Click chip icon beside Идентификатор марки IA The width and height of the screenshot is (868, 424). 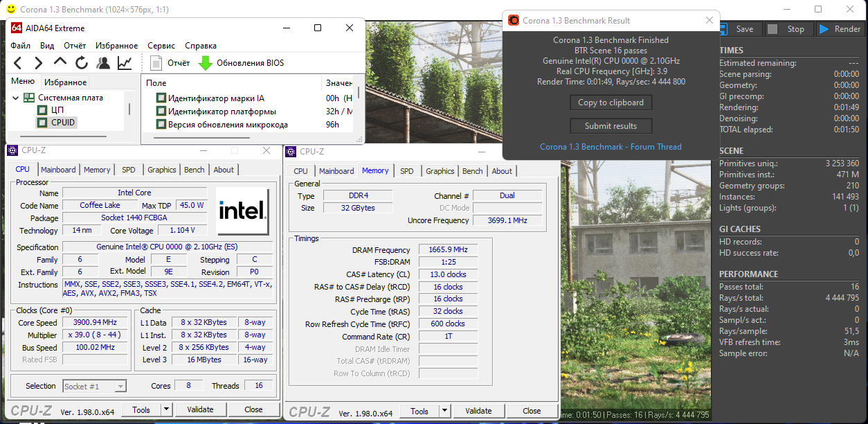(161, 98)
